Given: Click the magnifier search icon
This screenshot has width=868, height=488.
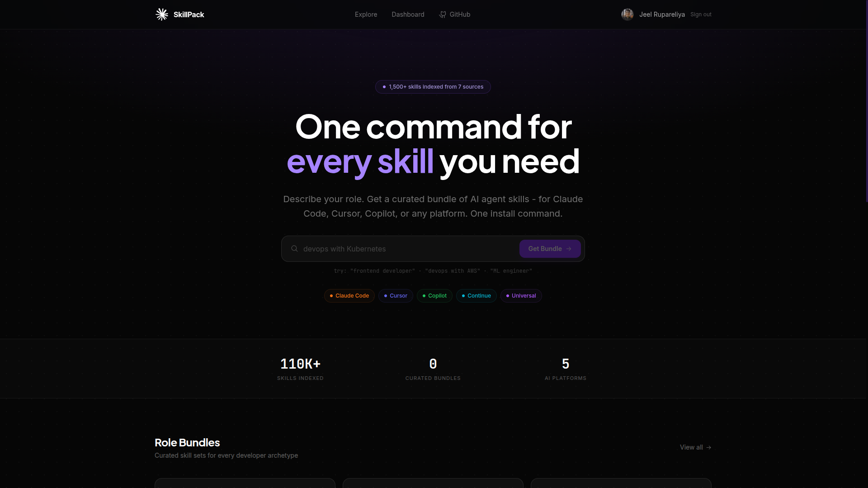Looking at the screenshot, I should click(x=294, y=249).
